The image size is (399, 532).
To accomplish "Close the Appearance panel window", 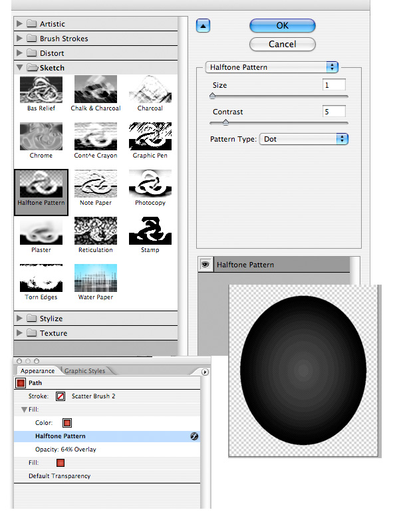I will [19, 361].
